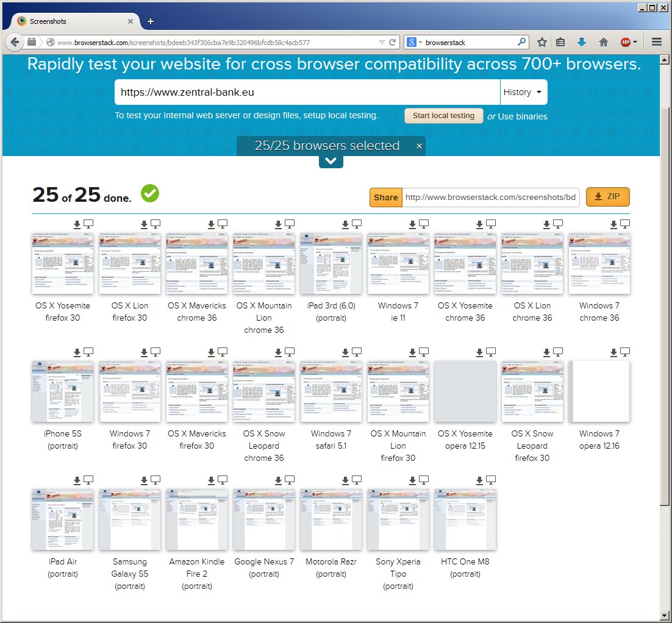Select the share link text field
The image size is (672, 623).
[491, 197]
